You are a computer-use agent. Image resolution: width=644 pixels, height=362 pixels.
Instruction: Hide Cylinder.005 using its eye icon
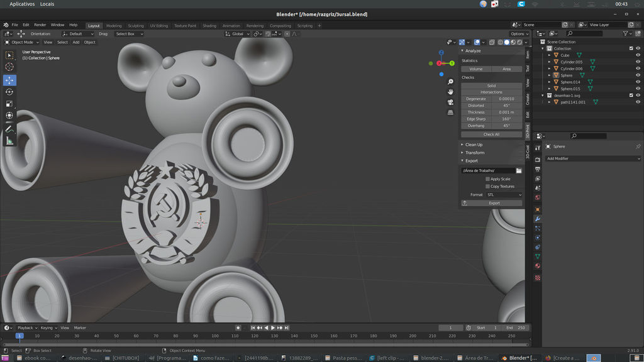(x=638, y=62)
